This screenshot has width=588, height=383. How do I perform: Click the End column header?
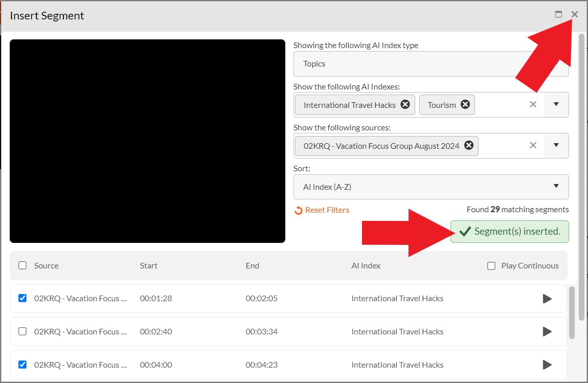click(x=253, y=265)
